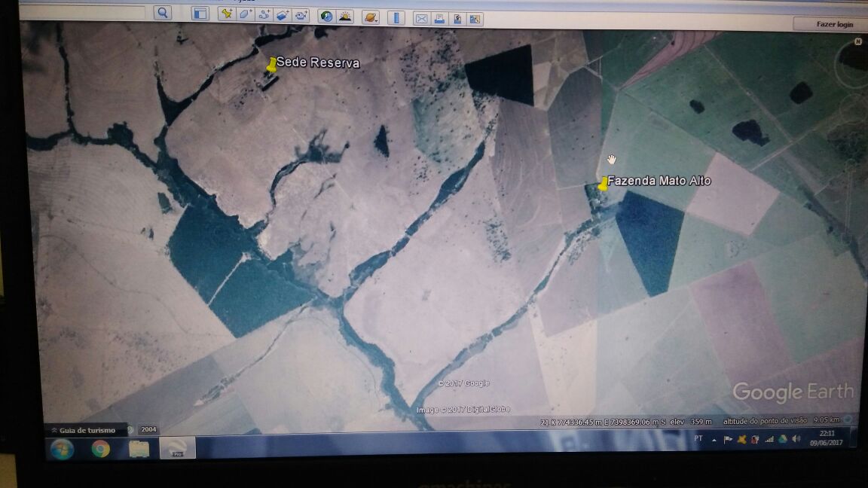Click the Sede Reserva yellow pushpin

tap(270, 66)
